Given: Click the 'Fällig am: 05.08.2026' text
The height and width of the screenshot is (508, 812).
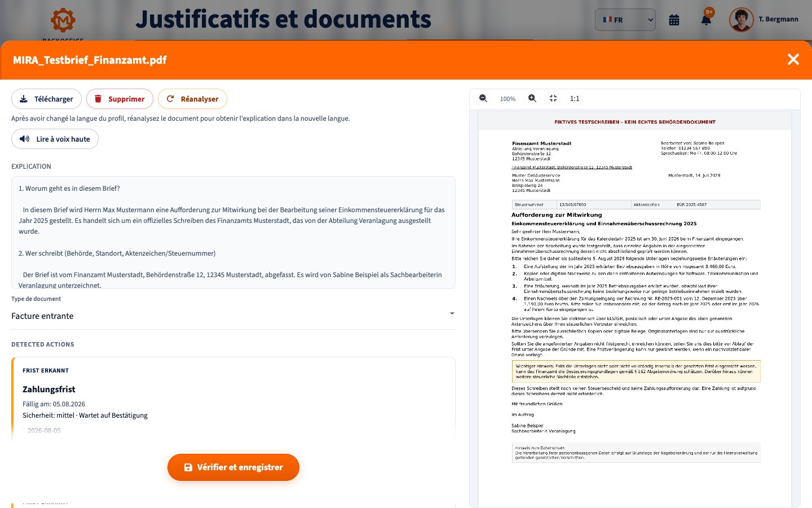Looking at the screenshot, I should click(x=54, y=404).
